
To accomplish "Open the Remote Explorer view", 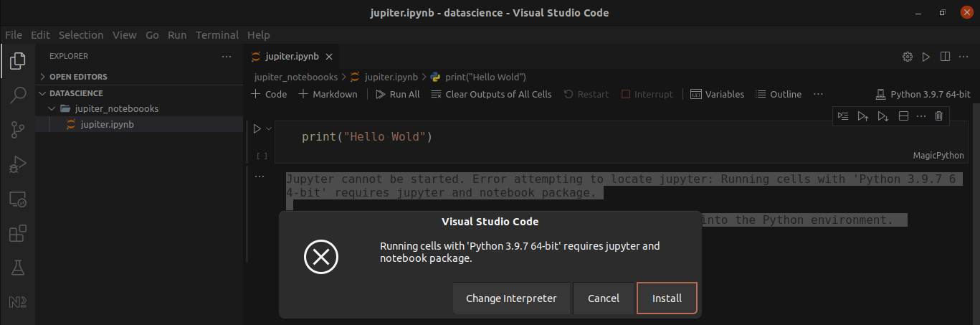I will click(18, 199).
